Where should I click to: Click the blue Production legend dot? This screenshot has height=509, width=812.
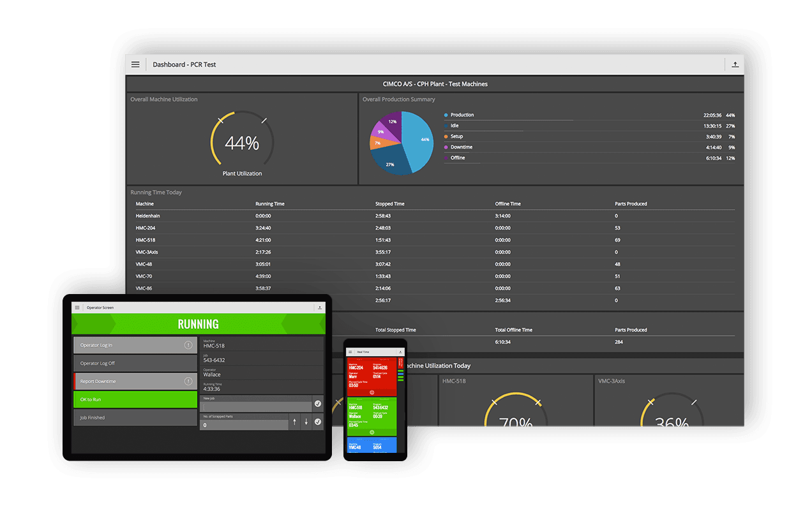446,115
